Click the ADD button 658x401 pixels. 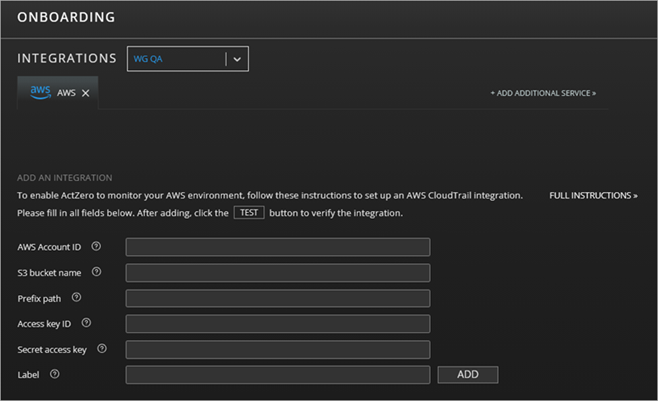pyautogui.click(x=468, y=375)
